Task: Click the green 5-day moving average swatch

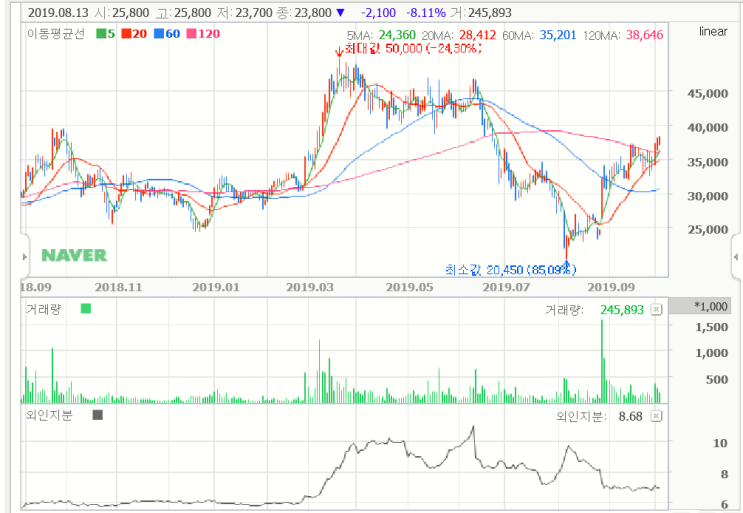Action: pyautogui.click(x=101, y=34)
